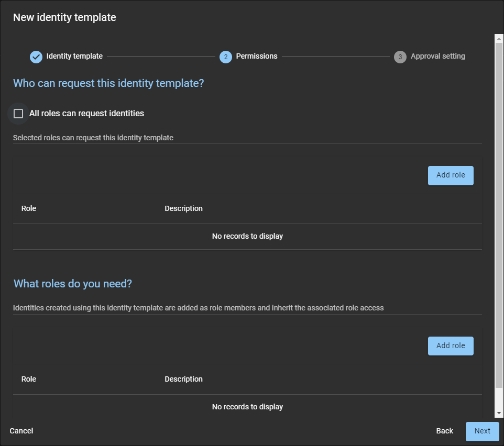Click Add role under What roles do you need
Viewport: 504px width, 446px height.
coord(451,346)
